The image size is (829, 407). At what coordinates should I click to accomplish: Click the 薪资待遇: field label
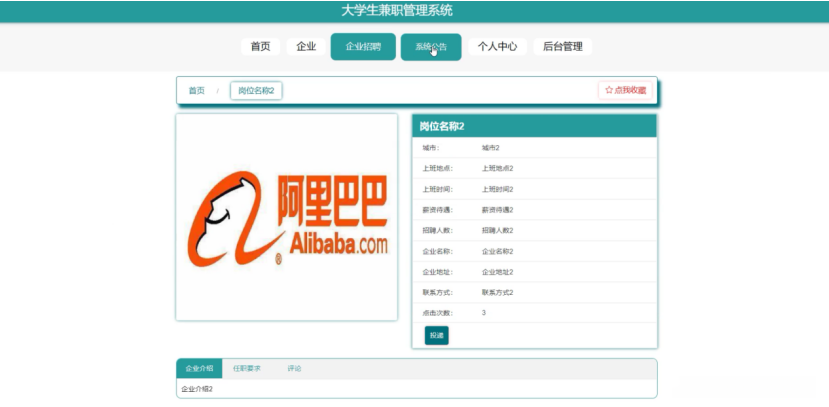(x=438, y=210)
